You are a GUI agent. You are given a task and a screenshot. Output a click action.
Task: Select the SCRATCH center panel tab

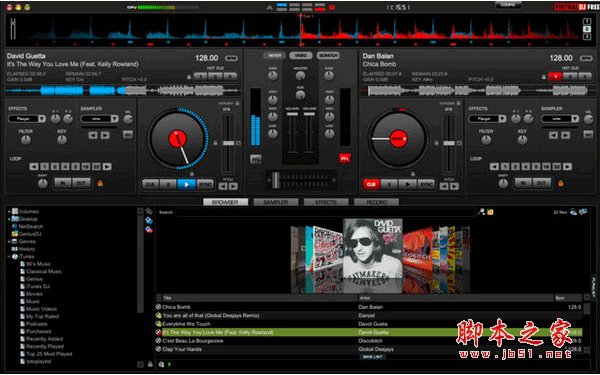(328, 55)
